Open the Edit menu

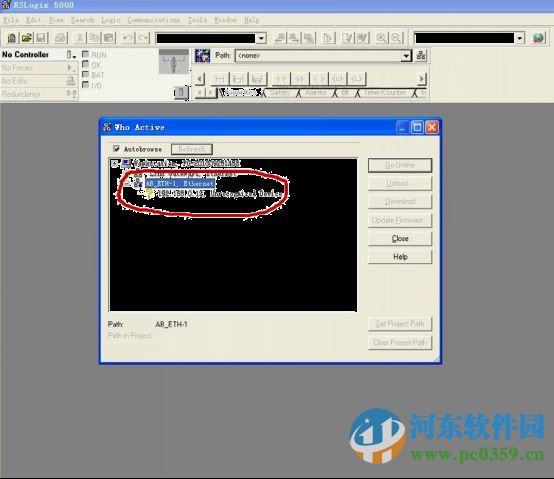tap(34, 20)
